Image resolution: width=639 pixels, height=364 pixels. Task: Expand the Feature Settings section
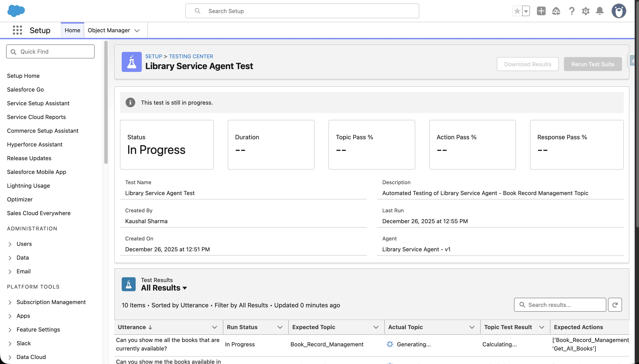pyautogui.click(x=10, y=330)
